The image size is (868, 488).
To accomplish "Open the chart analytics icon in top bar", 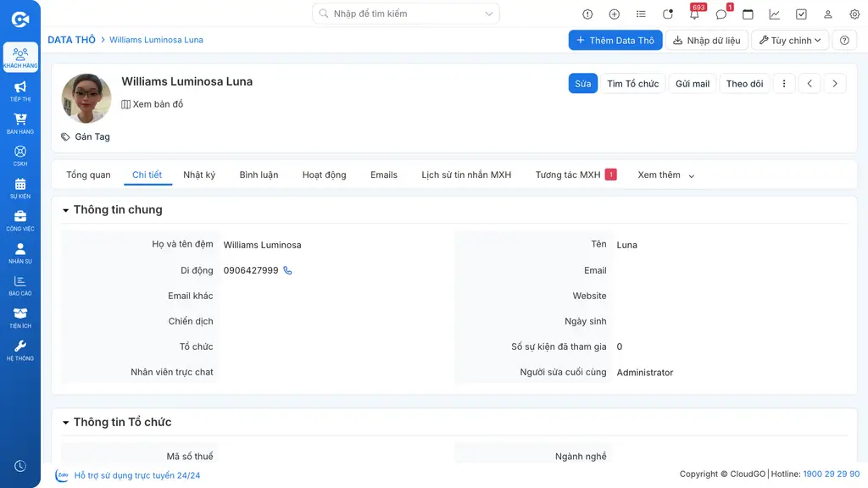I will (x=775, y=14).
